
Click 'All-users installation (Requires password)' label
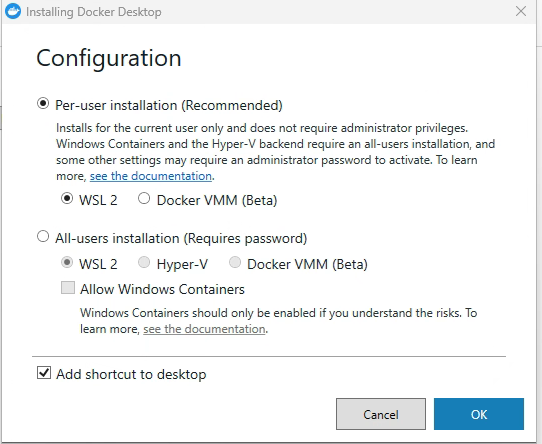[181, 238]
